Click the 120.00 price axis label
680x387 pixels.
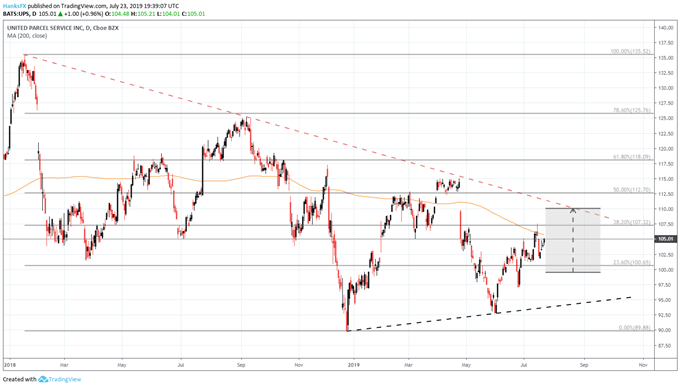(665, 149)
